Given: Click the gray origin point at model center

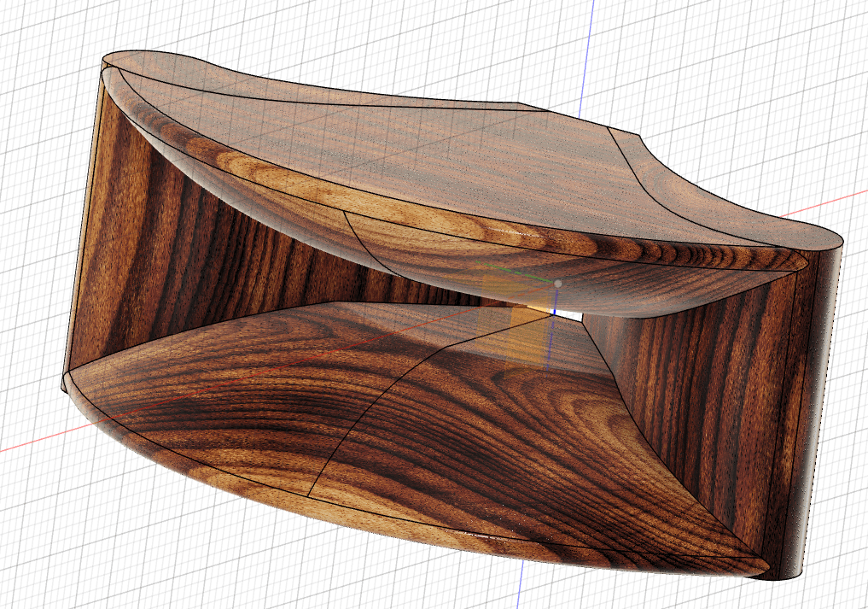Looking at the screenshot, I should [x=557, y=284].
